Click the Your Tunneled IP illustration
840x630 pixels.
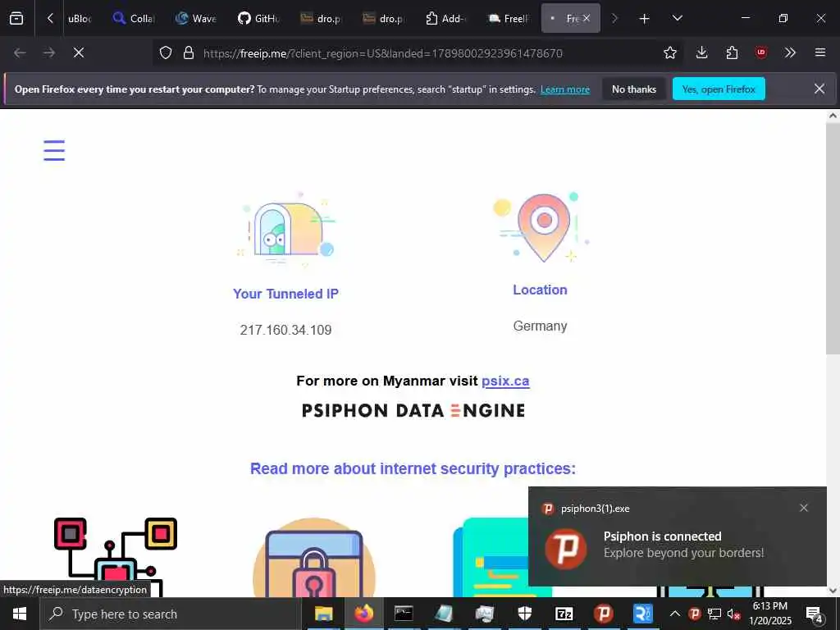point(286,230)
